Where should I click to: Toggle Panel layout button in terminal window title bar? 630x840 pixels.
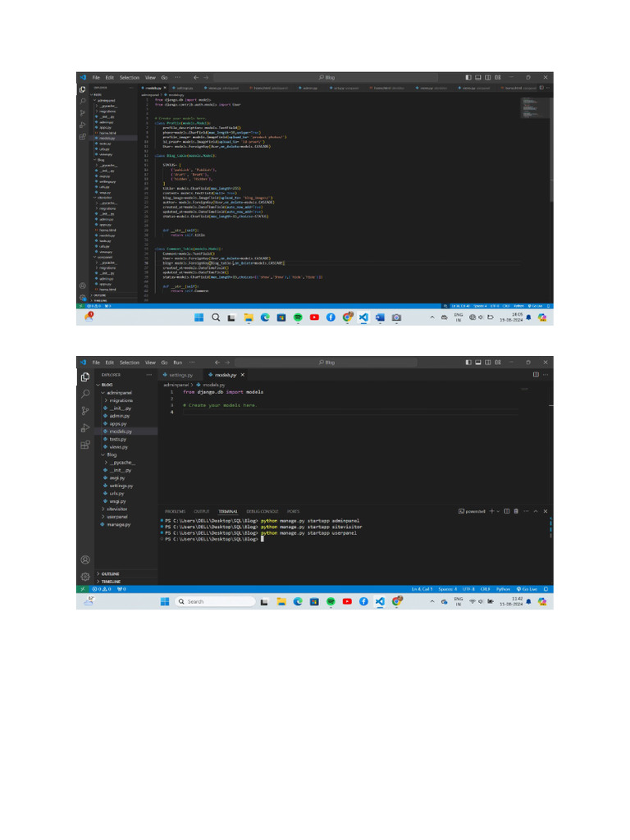click(478, 362)
